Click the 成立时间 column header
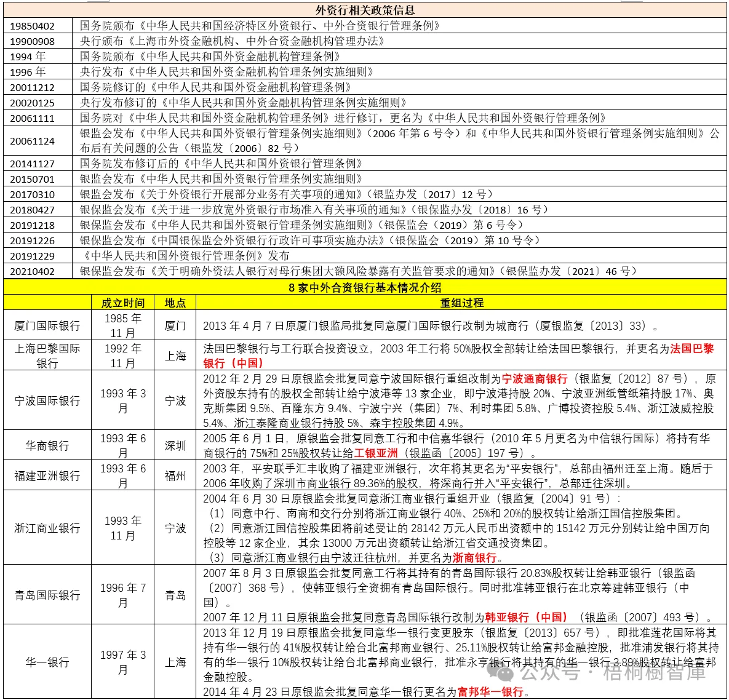 [122, 303]
